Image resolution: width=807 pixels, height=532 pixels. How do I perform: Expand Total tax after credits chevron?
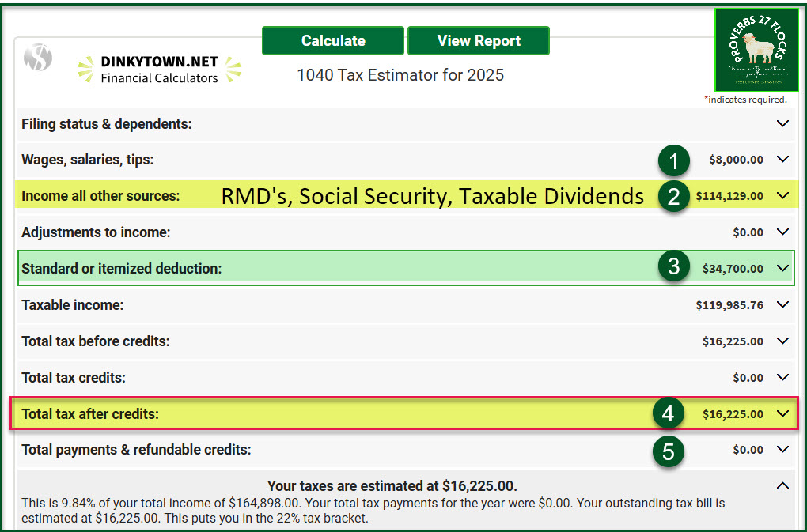coord(782,413)
